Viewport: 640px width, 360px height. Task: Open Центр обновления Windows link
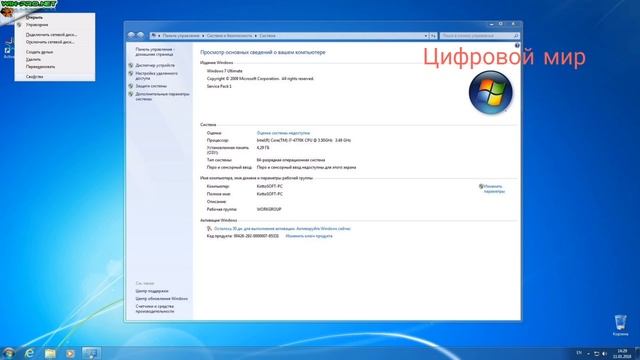click(x=162, y=299)
